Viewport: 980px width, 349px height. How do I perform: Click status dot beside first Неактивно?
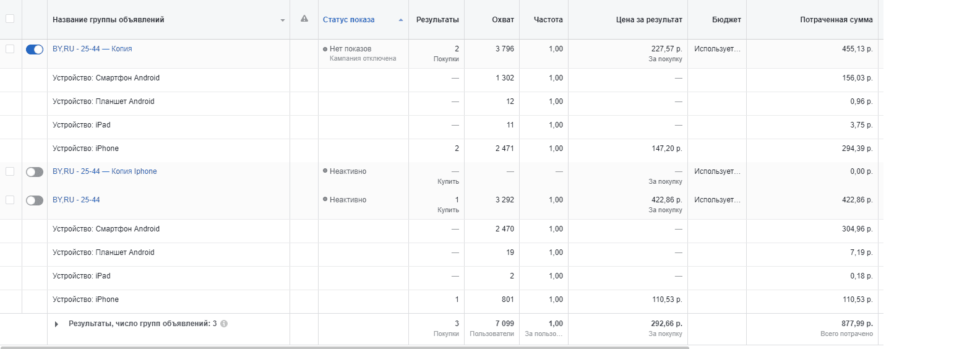[x=325, y=171]
